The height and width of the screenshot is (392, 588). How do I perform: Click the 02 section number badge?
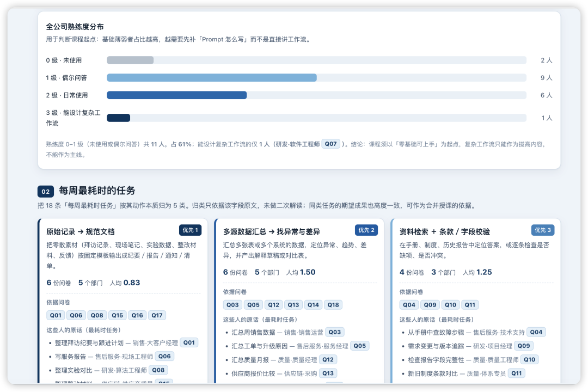coord(45,191)
